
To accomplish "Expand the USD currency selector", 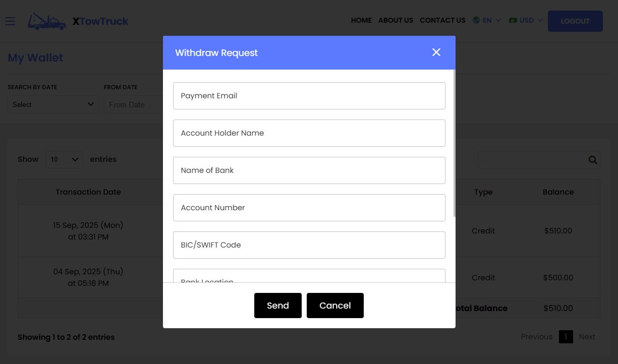I will pos(526,20).
